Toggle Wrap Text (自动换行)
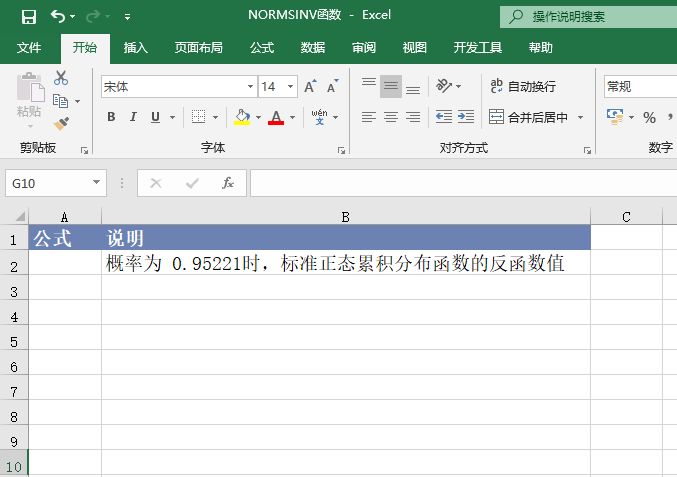The image size is (677, 477). [x=523, y=87]
